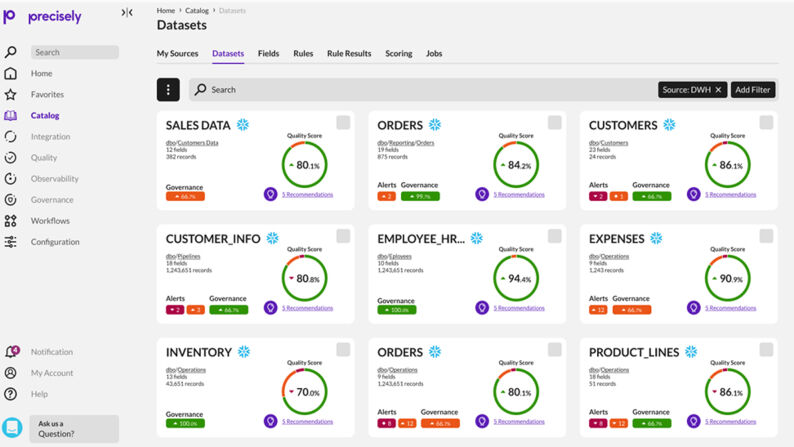The image size is (794, 447).
Task: Switch to the Rule Results tab
Action: click(349, 53)
